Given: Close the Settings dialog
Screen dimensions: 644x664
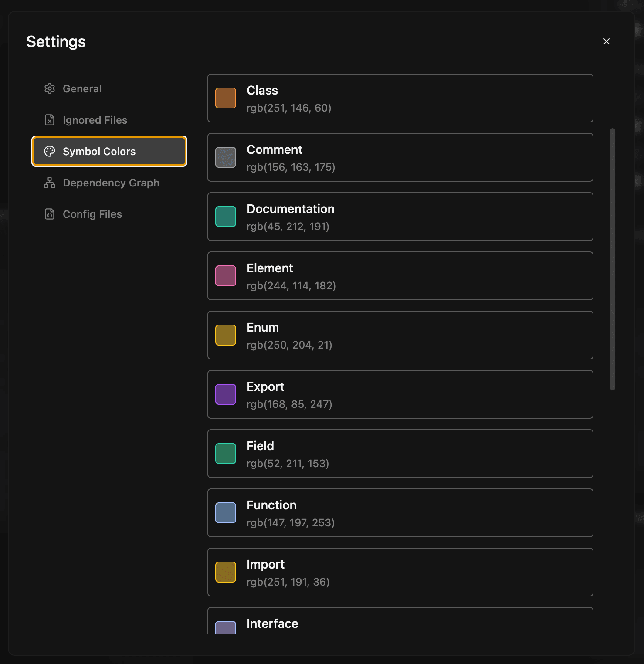Looking at the screenshot, I should pos(607,41).
